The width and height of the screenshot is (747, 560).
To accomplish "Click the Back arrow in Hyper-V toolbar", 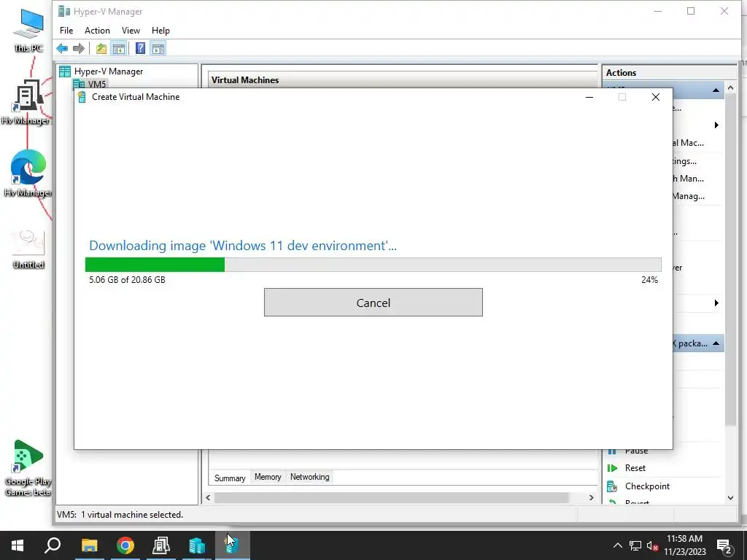I will pyautogui.click(x=62, y=48).
